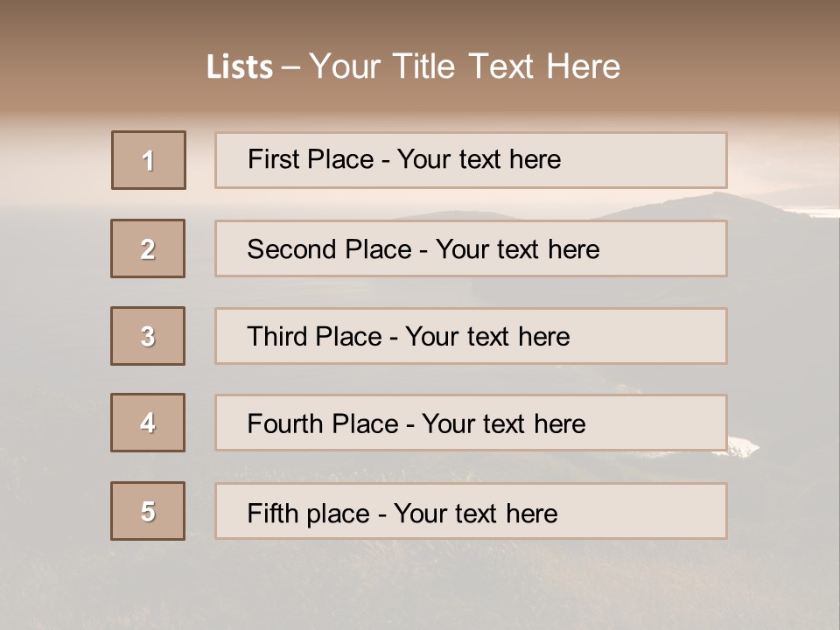
Task: Click the number 3 box
Action: pyautogui.click(x=148, y=336)
